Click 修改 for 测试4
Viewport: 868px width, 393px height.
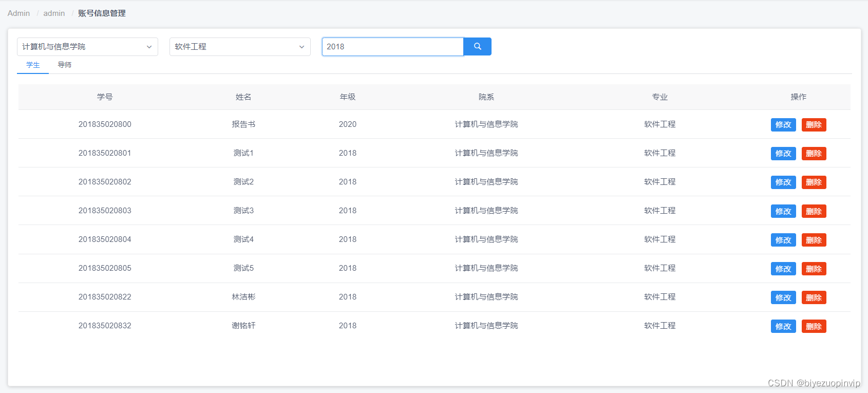click(x=783, y=240)
